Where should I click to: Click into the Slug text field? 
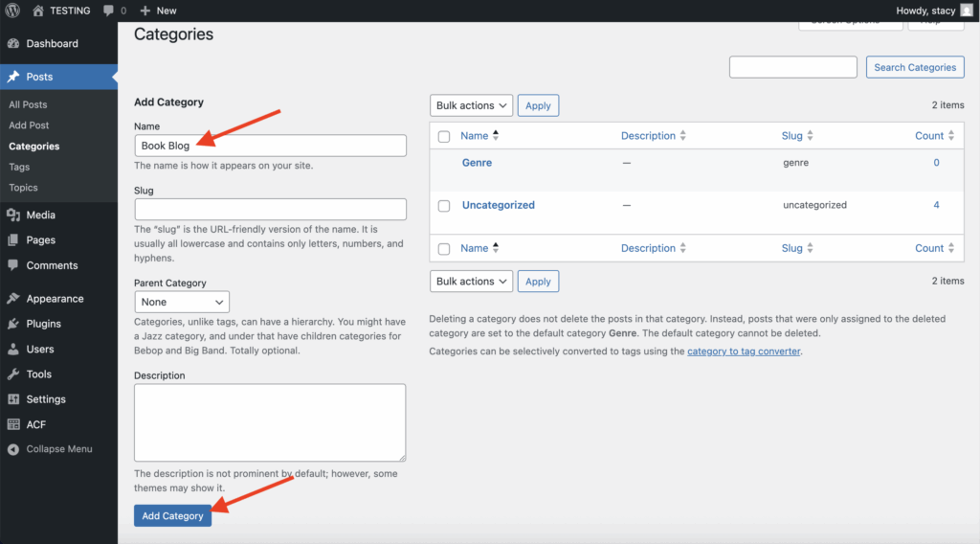pos(270,209)
